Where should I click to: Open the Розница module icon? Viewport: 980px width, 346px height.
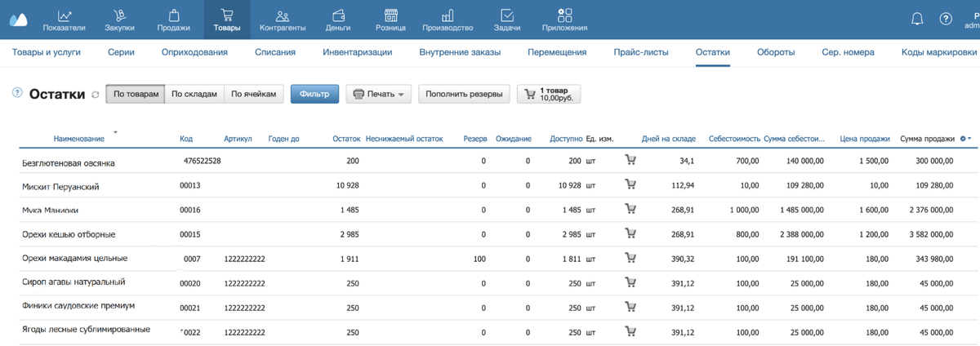391,15
